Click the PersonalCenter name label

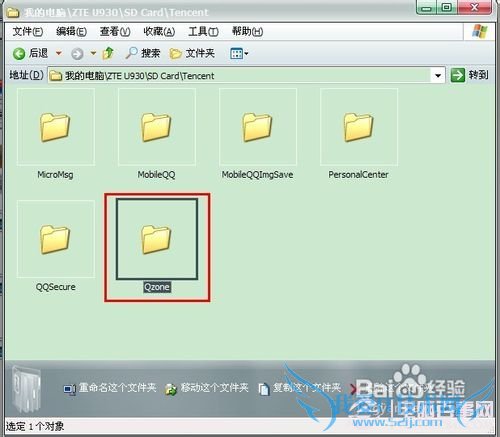tap(358, 175)
